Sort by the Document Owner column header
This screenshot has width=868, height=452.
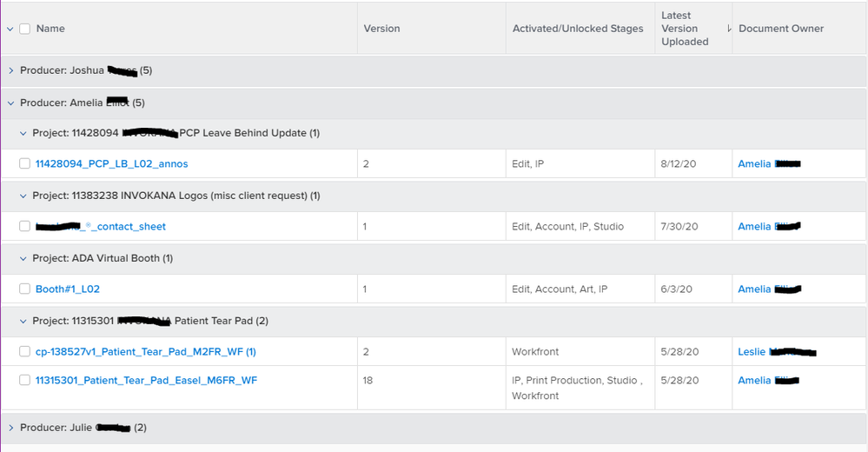pyautogui.click(x=781, y=29)
